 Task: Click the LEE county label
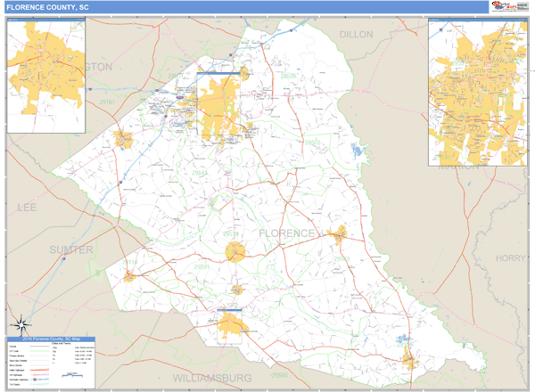[27, 208]
